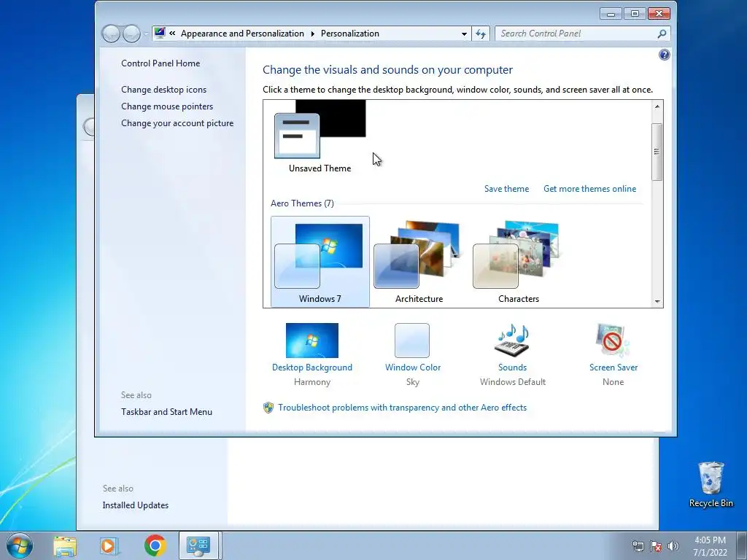The width and height of the screenshot is (747, 560).
Task: Open the Screen Saver icon
Action: click(613, 341)
